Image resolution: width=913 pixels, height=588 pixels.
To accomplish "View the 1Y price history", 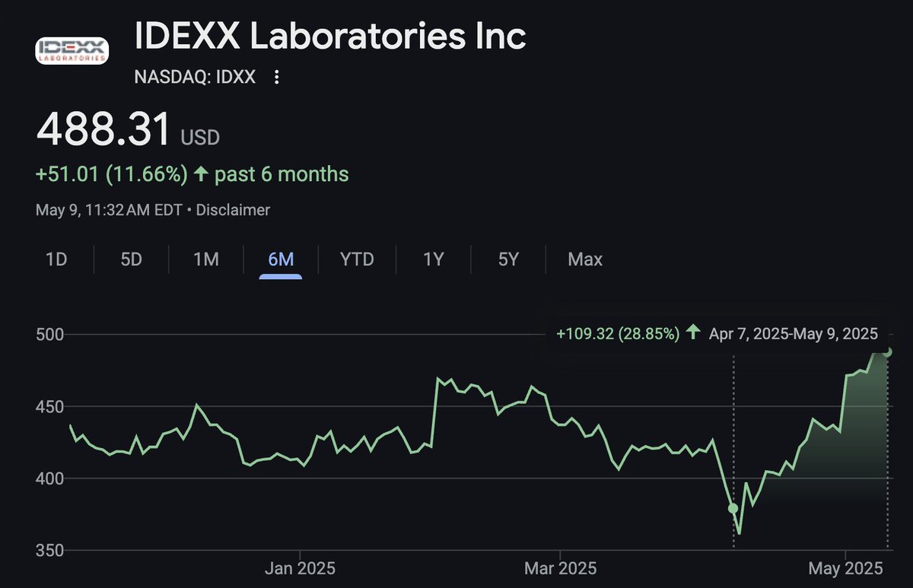I will 433,259.
